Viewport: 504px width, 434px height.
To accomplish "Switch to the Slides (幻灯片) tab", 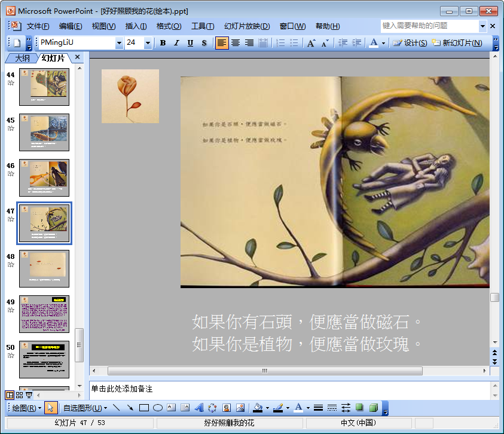I will pos(53,58).
